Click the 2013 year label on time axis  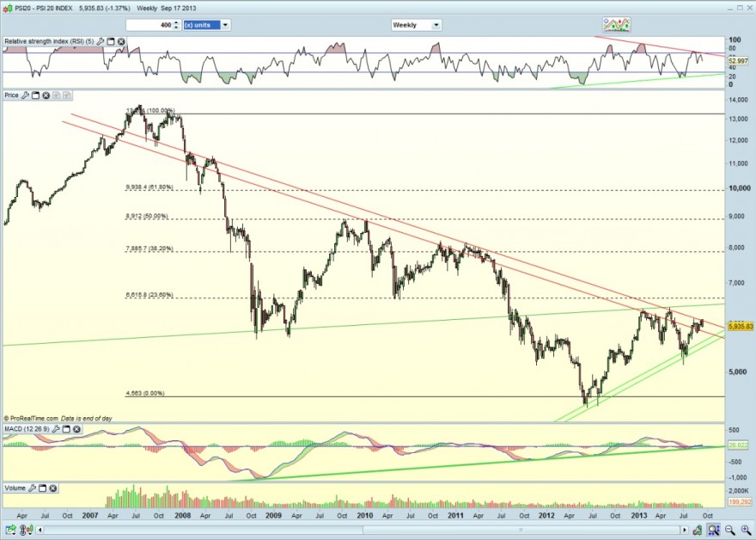pos(639,515)
